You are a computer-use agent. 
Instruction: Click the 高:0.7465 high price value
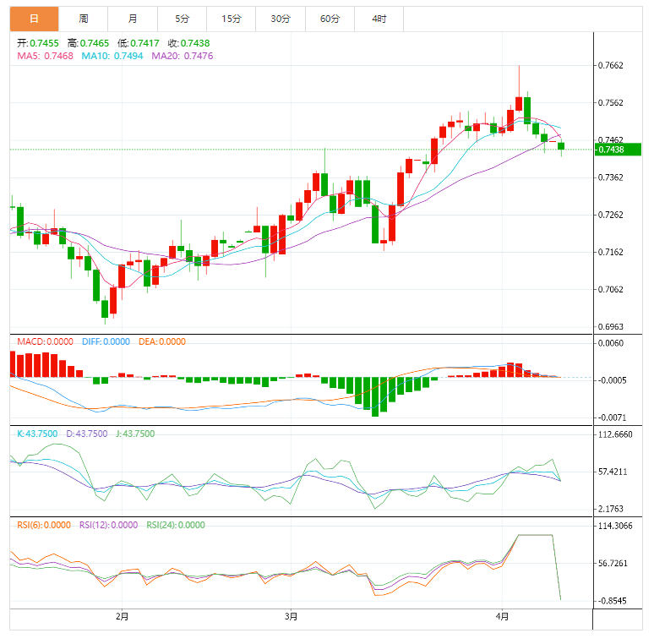tap(89, 43)
